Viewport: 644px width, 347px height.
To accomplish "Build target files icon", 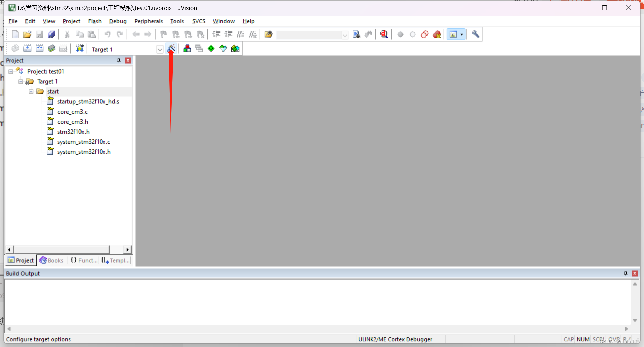I will (x=27, y=49).
